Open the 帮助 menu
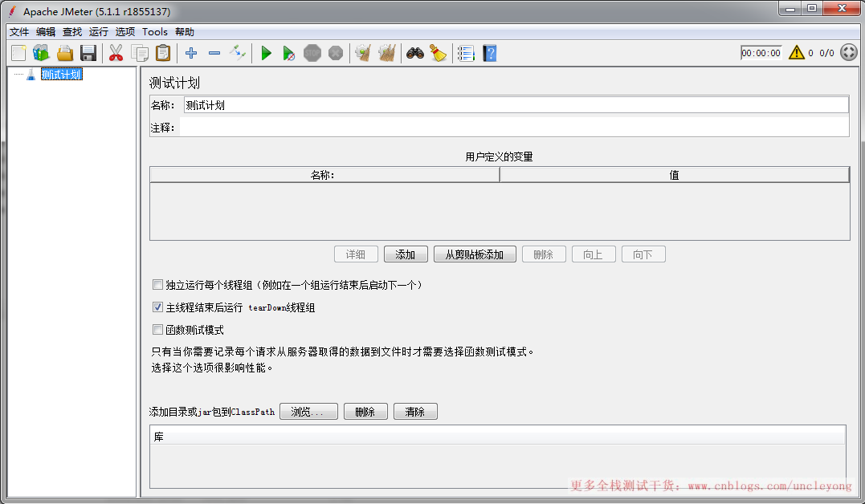 185,32
